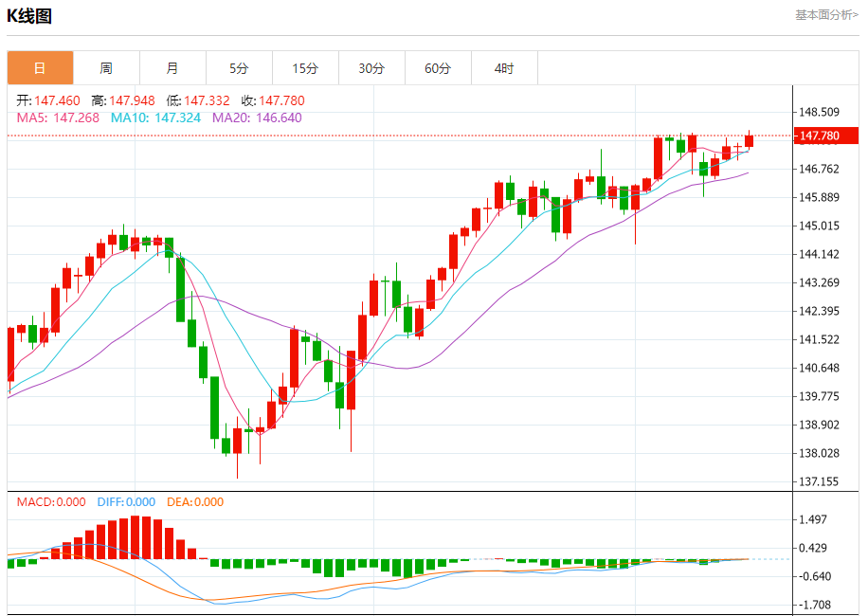The image size is (868, 616).
Task: Switch to the 月 monthly tab
Action: pyautogui.click(x=172, y=68)
